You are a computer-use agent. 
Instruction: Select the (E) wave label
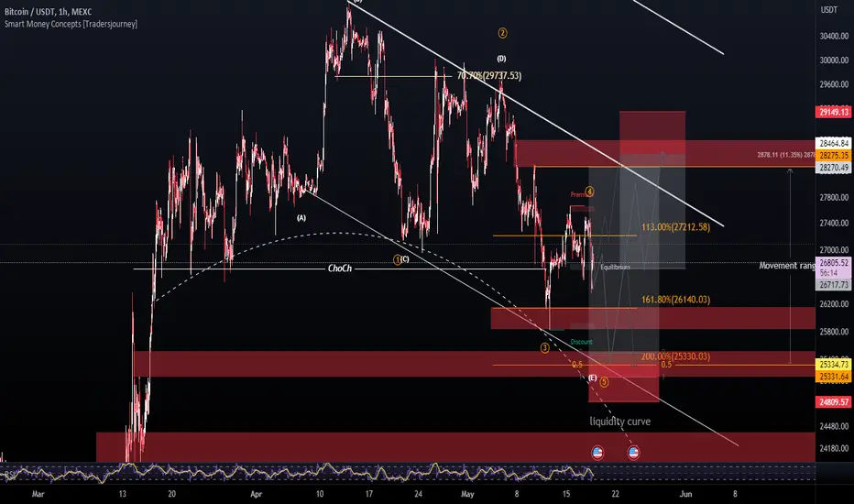tap(593, 378)
